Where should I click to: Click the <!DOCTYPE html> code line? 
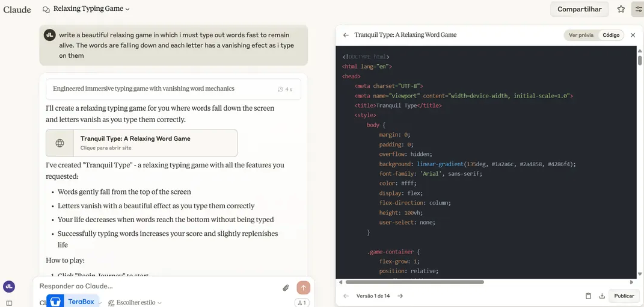click(366, 57)
